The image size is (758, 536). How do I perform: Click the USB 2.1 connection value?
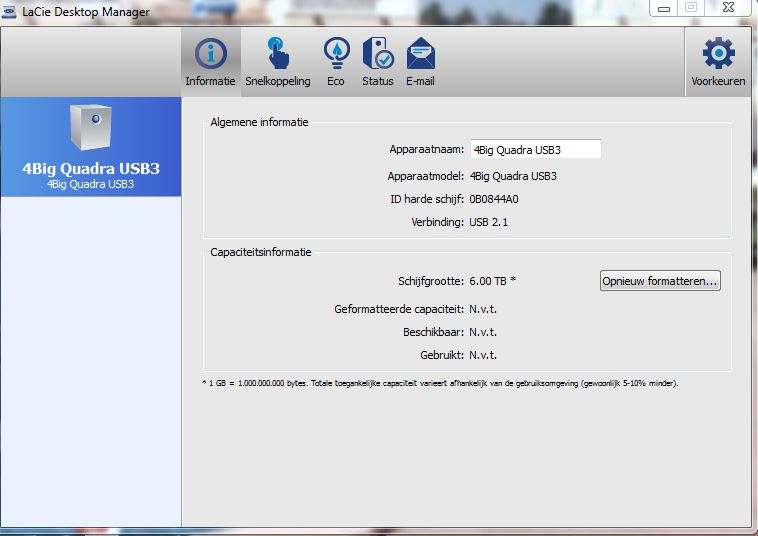point(489,222)
